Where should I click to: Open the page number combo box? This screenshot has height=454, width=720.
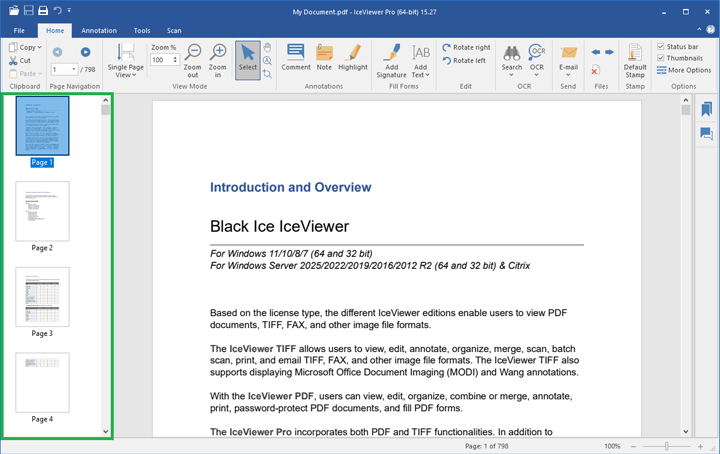click(x=64, y=69)
